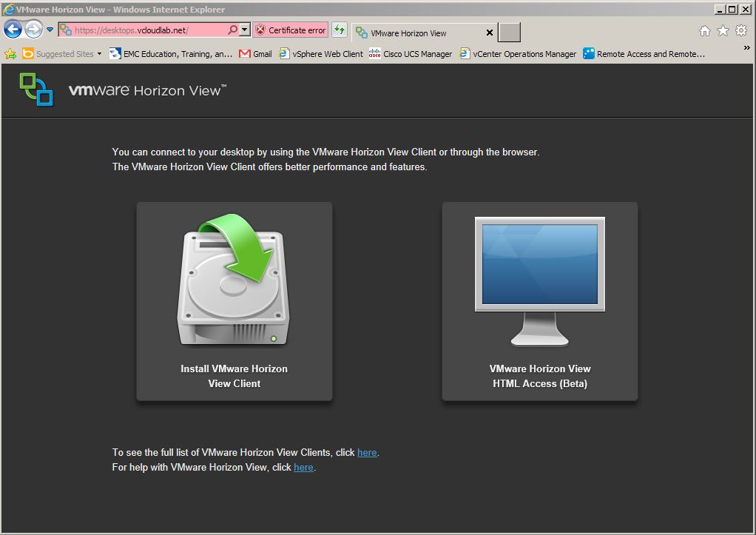Click the site favicon in the address bar
The image size is (756, 535).
tap(66, 30)
